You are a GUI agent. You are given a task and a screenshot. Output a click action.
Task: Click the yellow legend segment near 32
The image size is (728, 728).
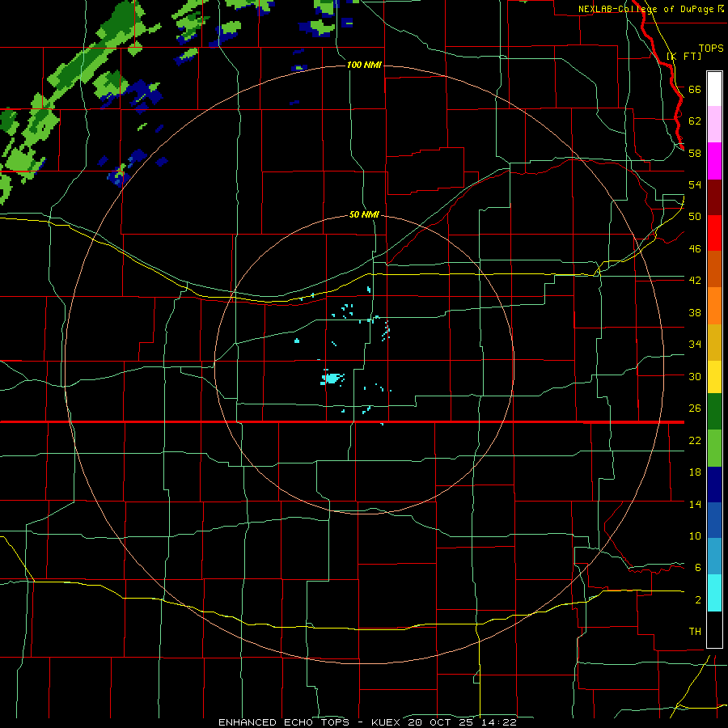click(714, 376)
